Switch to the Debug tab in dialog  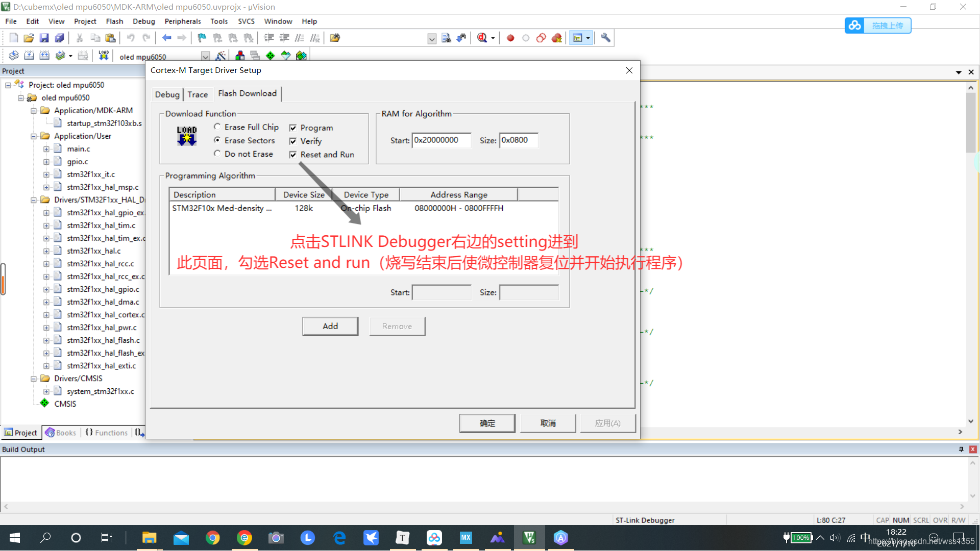(167, 94)
